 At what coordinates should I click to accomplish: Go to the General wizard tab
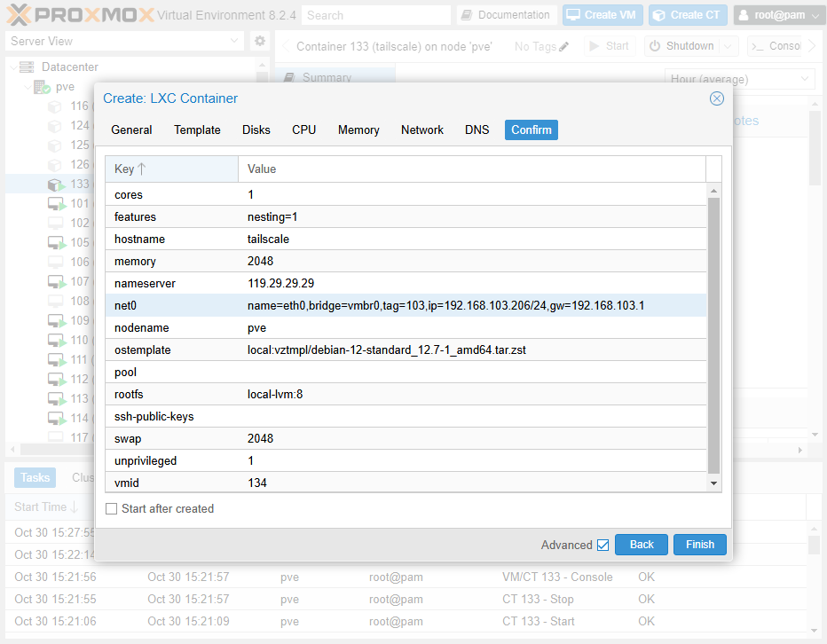click(131, 130)
